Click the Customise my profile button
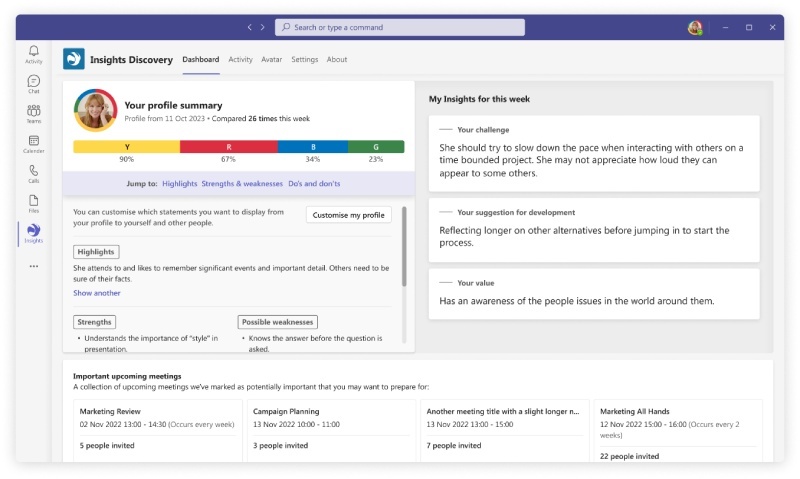The image size is (800, 479). pos(348,215)
